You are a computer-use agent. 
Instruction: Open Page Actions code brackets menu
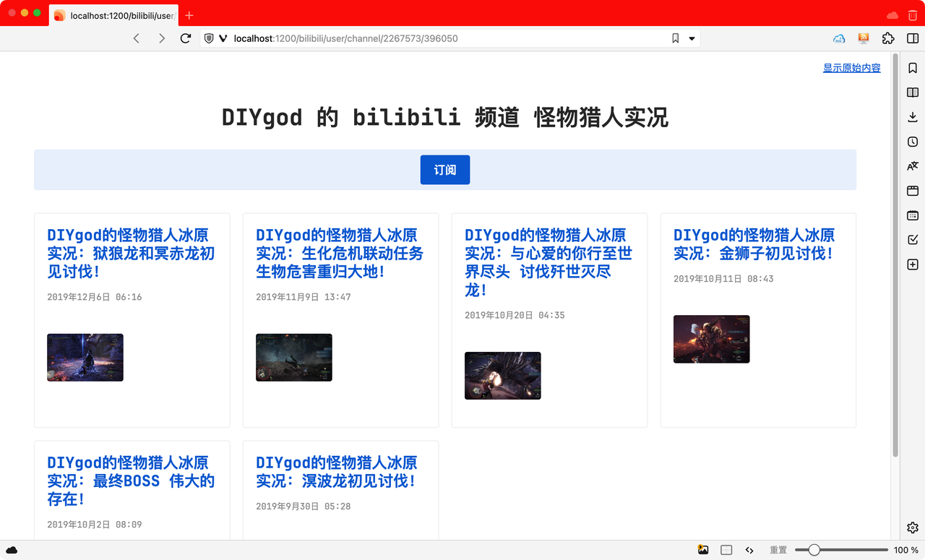[749, 550]
